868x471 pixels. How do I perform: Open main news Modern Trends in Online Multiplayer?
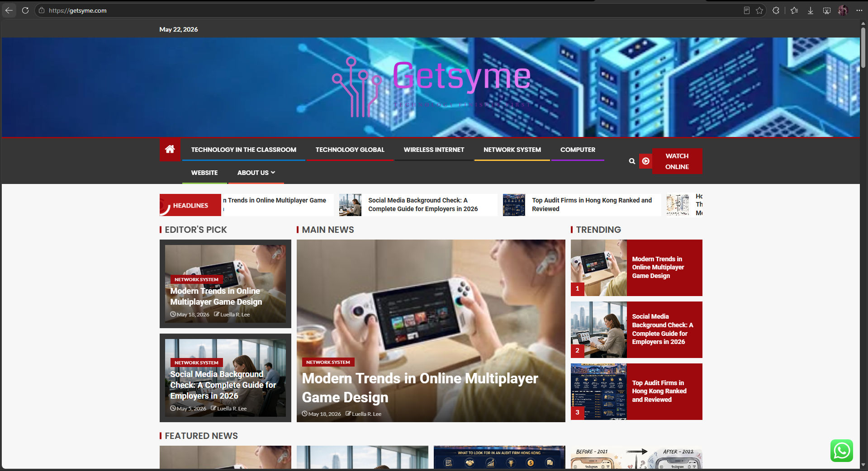tap(420, 388)
